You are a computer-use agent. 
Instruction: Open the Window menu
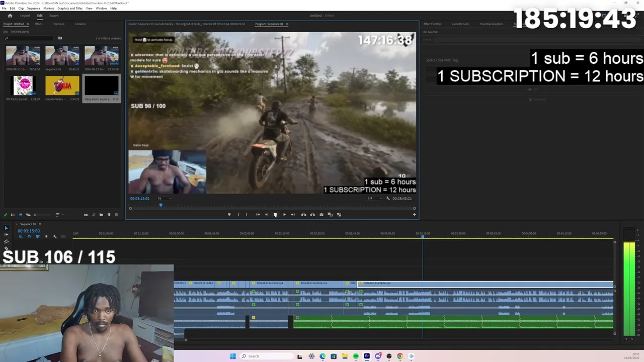(101, 9)
